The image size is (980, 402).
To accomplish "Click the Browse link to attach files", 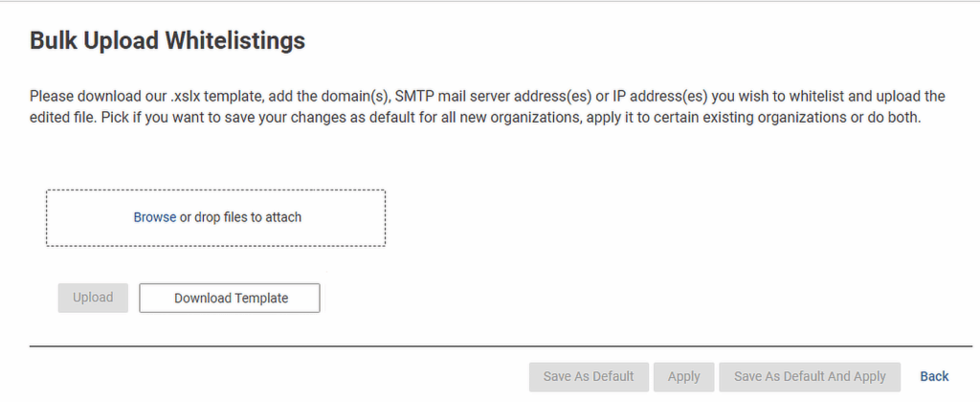I will 154,217.
